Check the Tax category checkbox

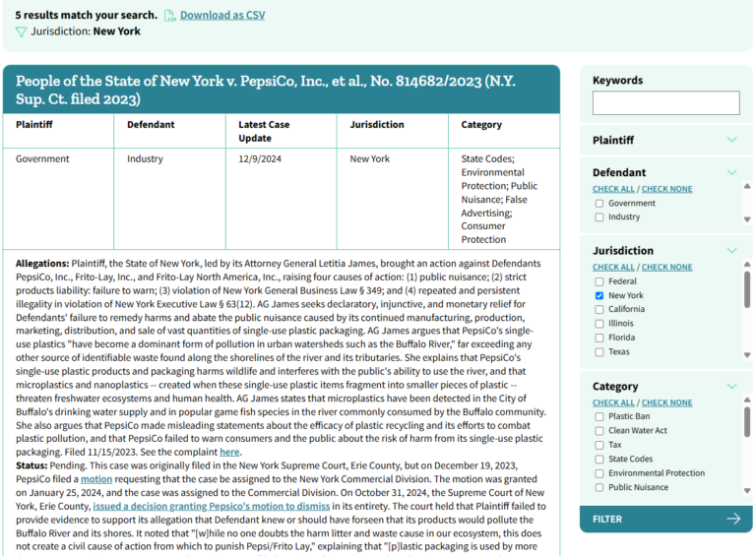[599, 445]
